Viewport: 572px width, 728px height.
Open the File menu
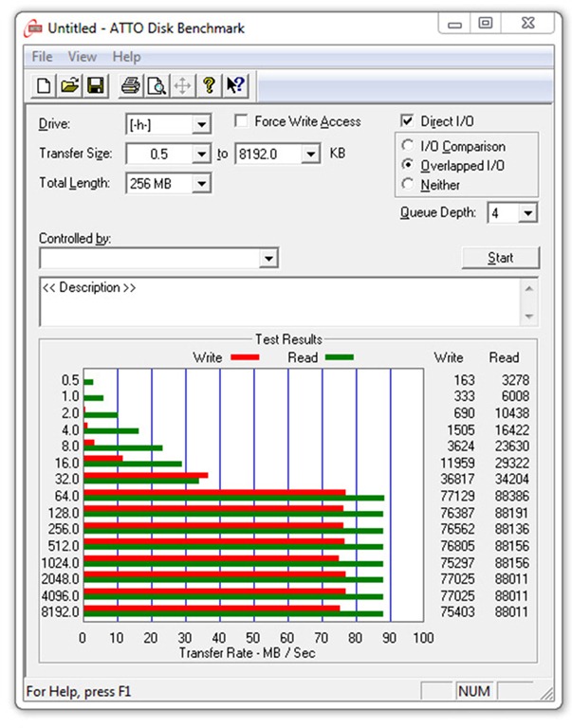click(42, 57)
